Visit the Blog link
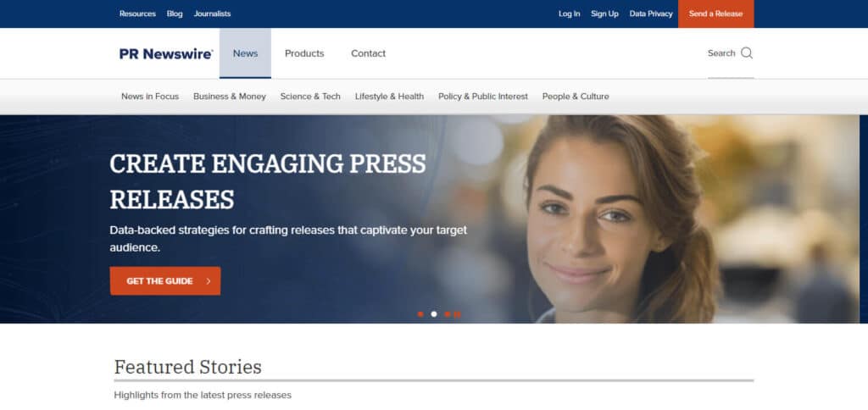Screen dimensions: 868x410 pyautogui.click(x=175, y=14)
